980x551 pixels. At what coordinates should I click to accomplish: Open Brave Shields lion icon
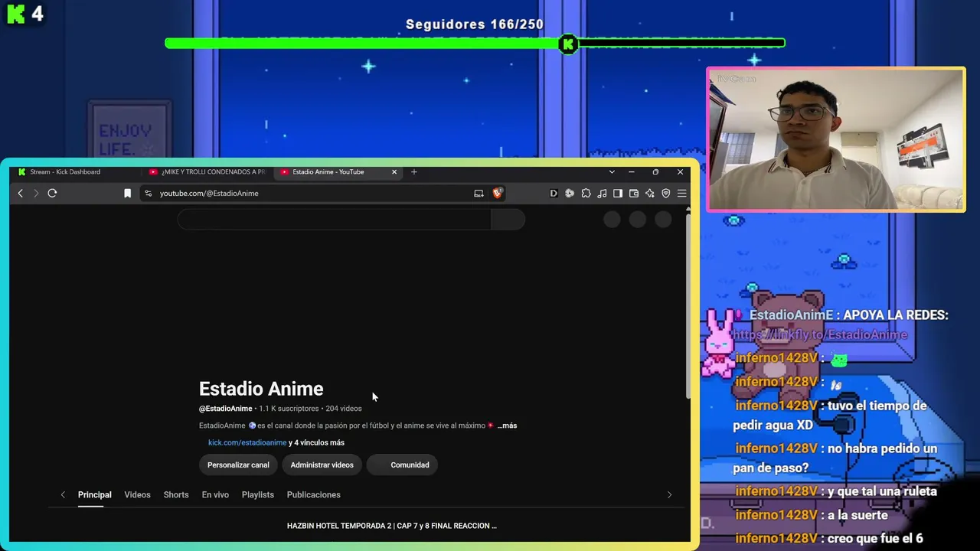coord(497,194)
